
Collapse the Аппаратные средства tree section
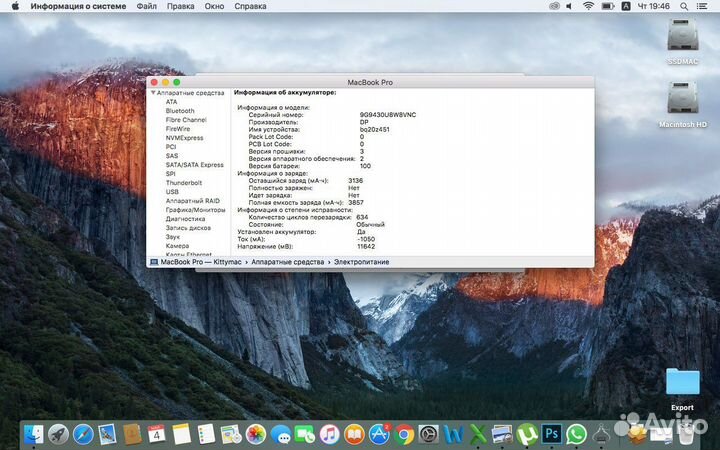tap(153, 93)
